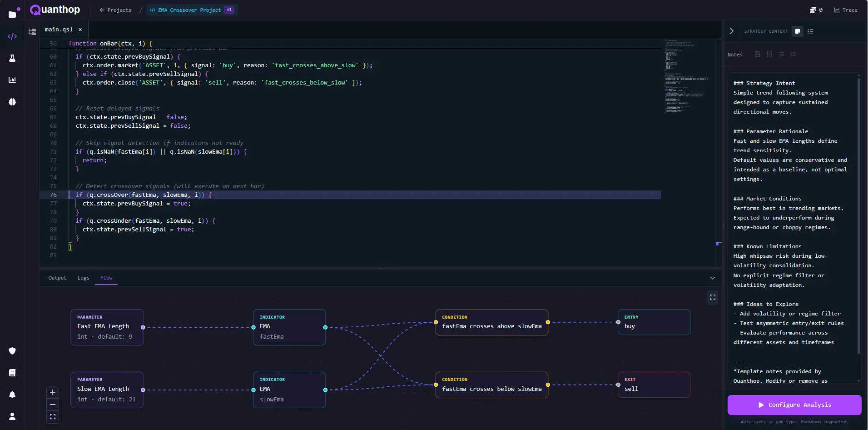Collapse the bottom panel chevron
This screenshot has height=430, width=868.
[713, 278]
